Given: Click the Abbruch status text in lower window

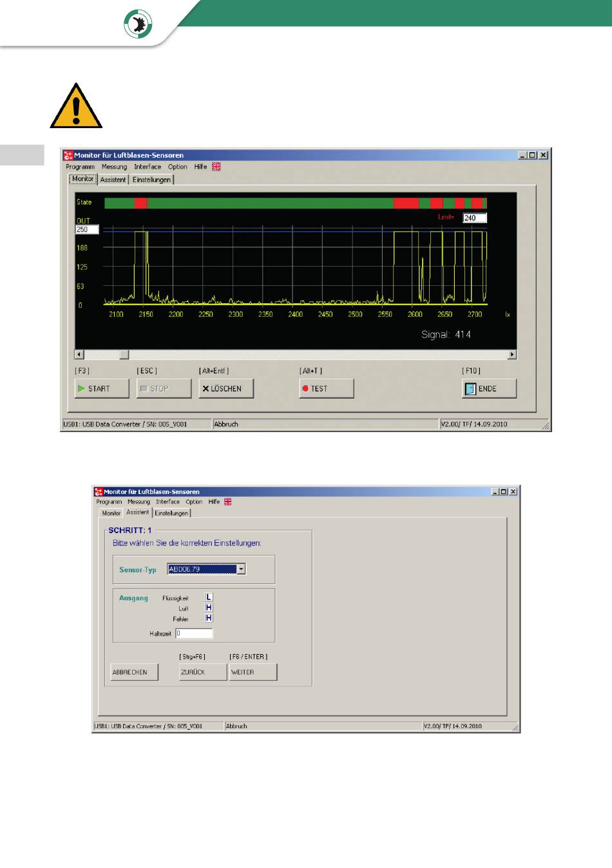Looking at the screenshot, I should [236, 726].
